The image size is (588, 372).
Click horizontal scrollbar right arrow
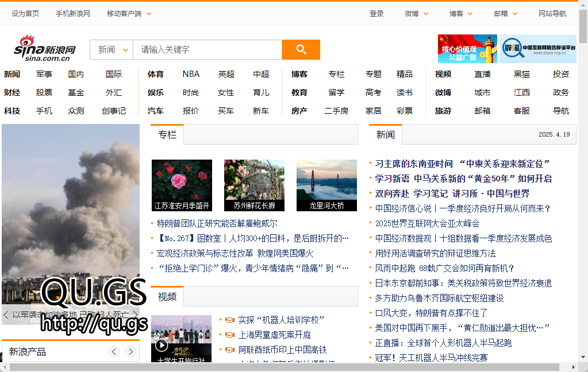[x=574, y=367]
